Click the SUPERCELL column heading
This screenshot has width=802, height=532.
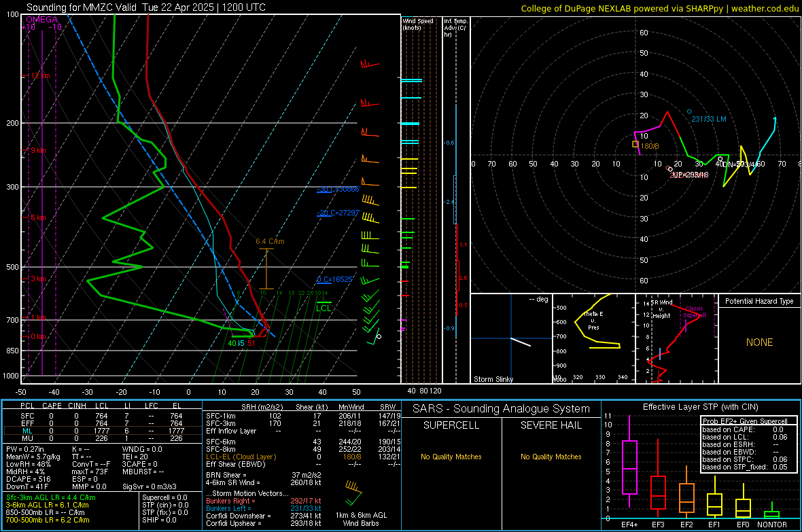pyautogui.click(x=451, y=425)
